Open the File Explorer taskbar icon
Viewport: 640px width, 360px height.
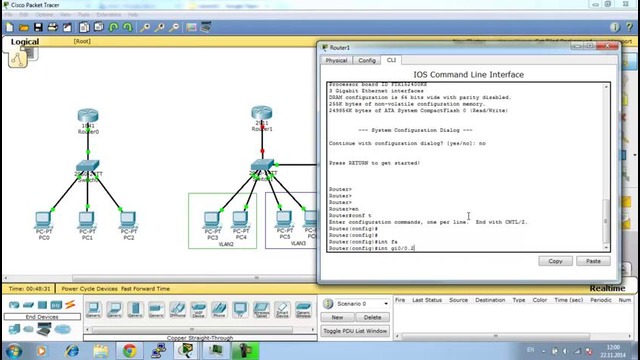[101, 351]
